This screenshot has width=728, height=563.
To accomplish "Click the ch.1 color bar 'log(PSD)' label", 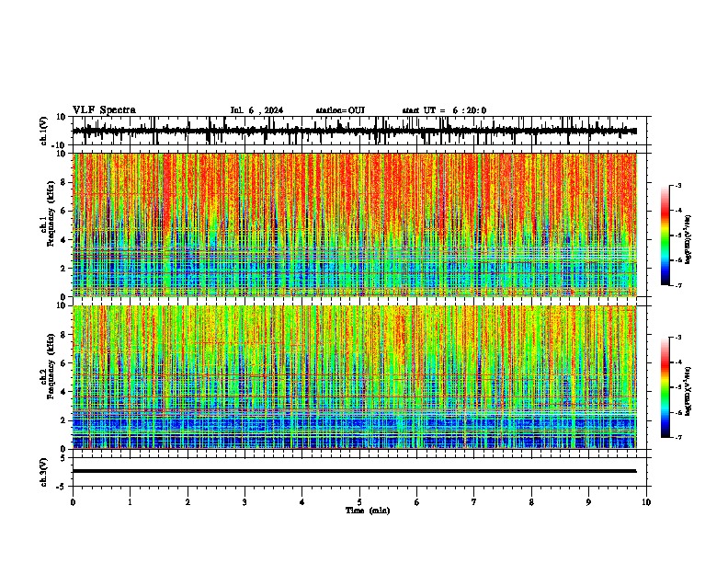I will (x=688, y=239).
